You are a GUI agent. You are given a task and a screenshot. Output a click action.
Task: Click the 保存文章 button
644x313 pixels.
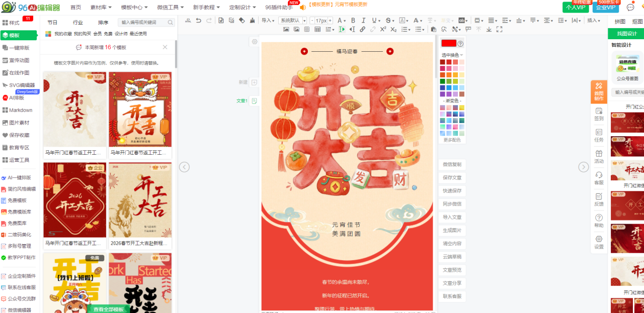coord(452,178)
